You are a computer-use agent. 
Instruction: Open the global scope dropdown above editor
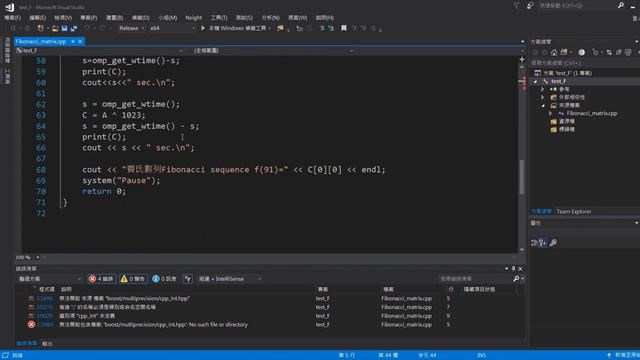point(273,50)
